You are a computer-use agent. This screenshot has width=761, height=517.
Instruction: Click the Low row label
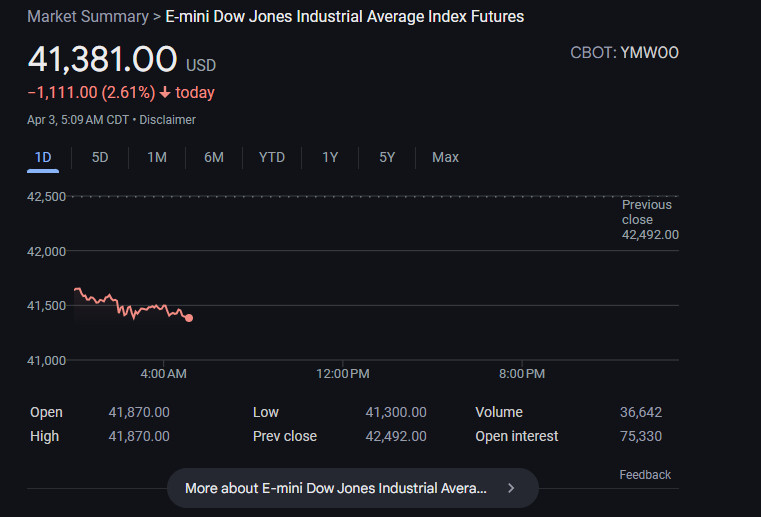[265, 412]
